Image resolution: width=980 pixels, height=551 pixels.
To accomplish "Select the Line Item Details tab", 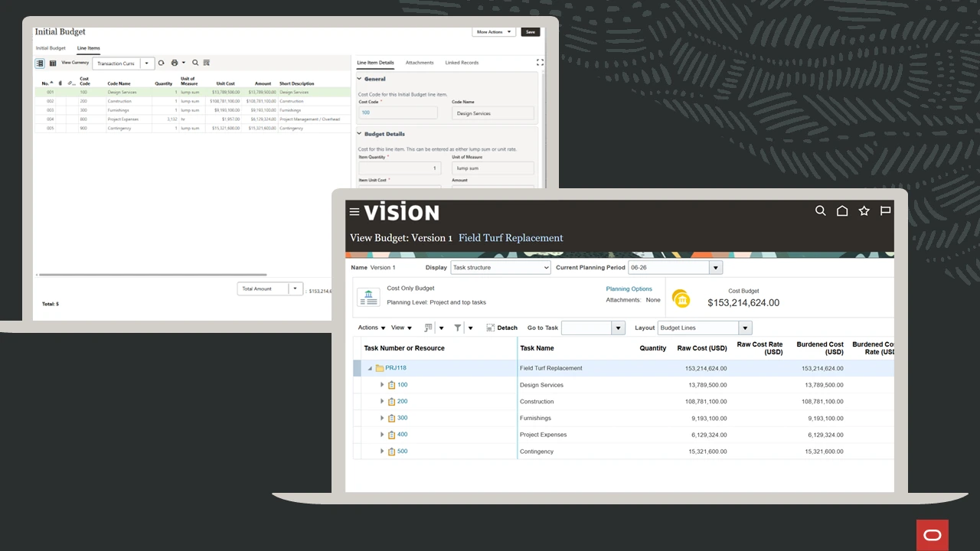I will pyautogui.click(x=375, y=63).
